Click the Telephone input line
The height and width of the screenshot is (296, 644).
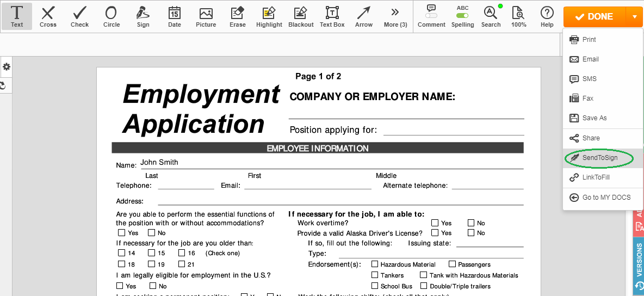coord(186,186)
